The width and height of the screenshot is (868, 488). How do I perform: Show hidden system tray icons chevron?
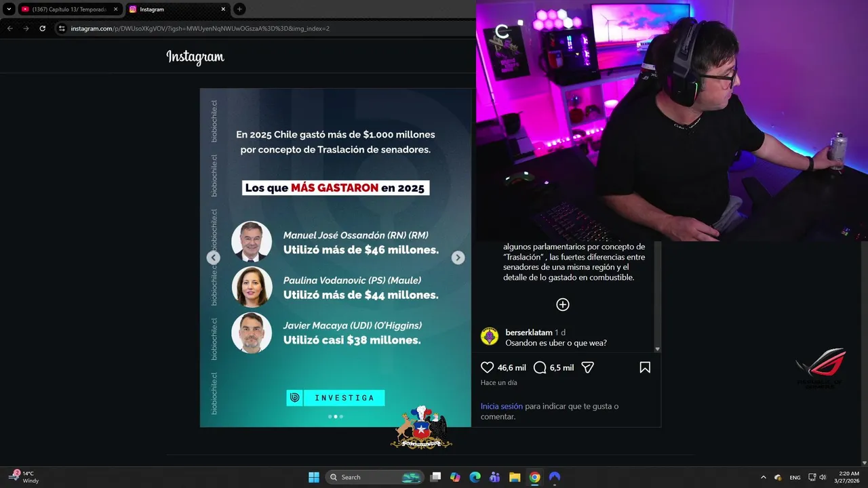tap(764, 477)
